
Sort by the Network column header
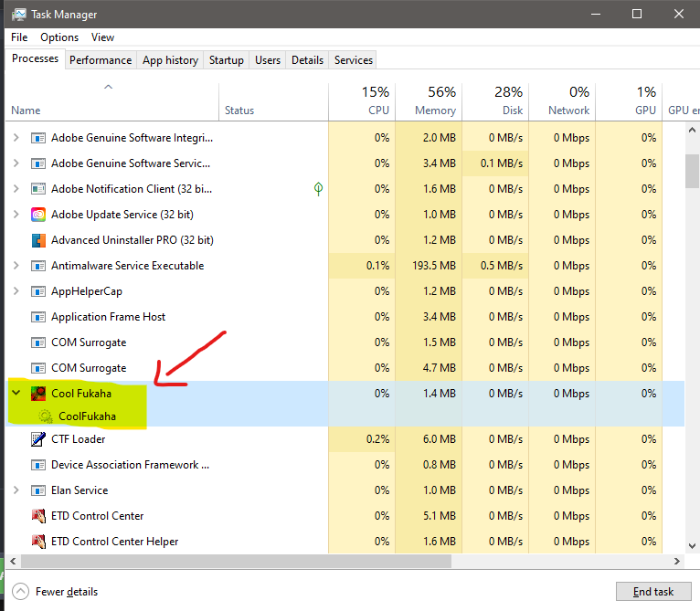coord(562,102)
